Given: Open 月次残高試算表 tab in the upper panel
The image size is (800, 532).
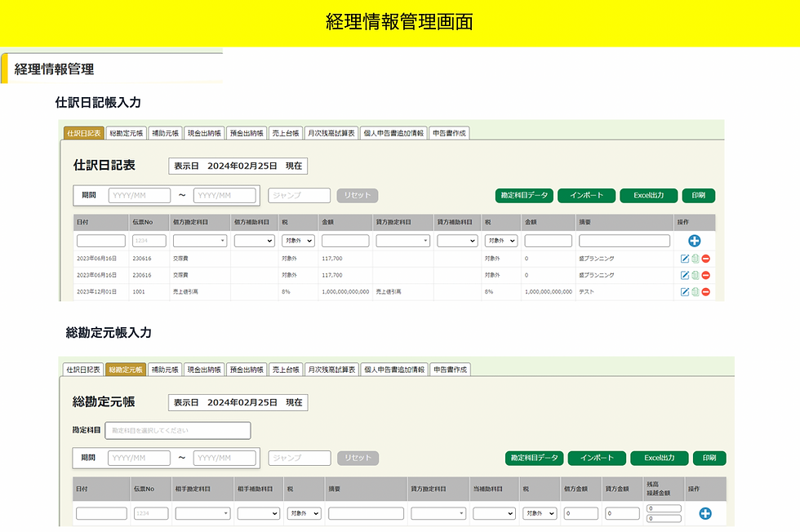Looking at the screenshot, I should [x=331, y=133].
